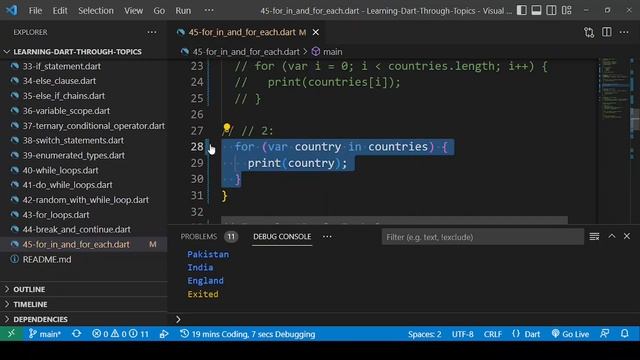Viewport: 640px width, 360px height.
Task: Show more panel tabs via ellipsis
Action: (327, 237)
